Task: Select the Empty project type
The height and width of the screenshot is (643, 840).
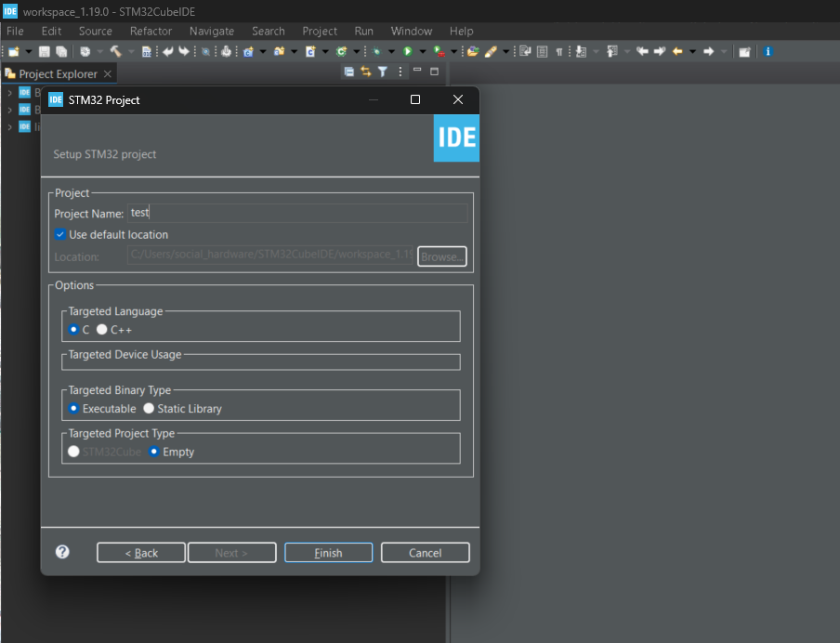Action: pos(153,452)
